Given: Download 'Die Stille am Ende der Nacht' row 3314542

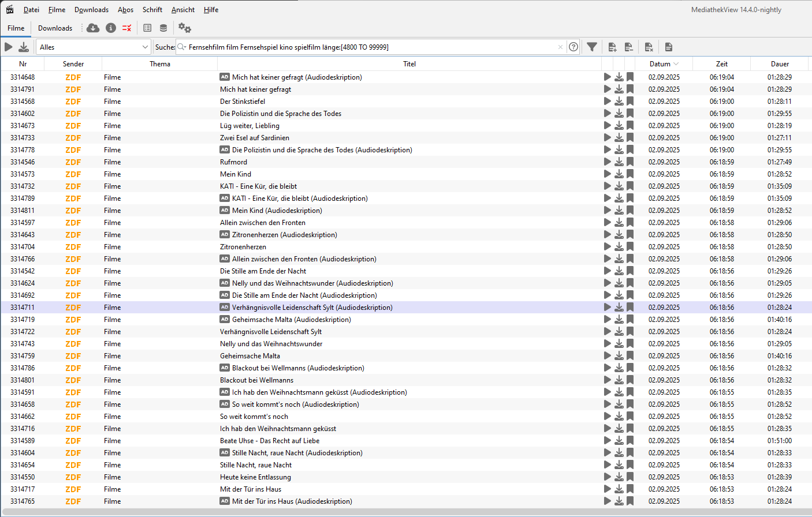Looking at the screenshot, I should [619, 271].
